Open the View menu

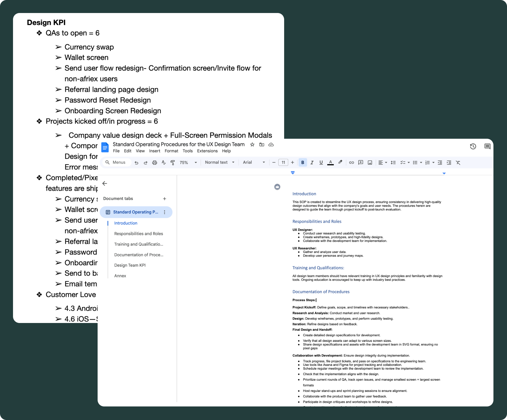click(x=140, y=151)
